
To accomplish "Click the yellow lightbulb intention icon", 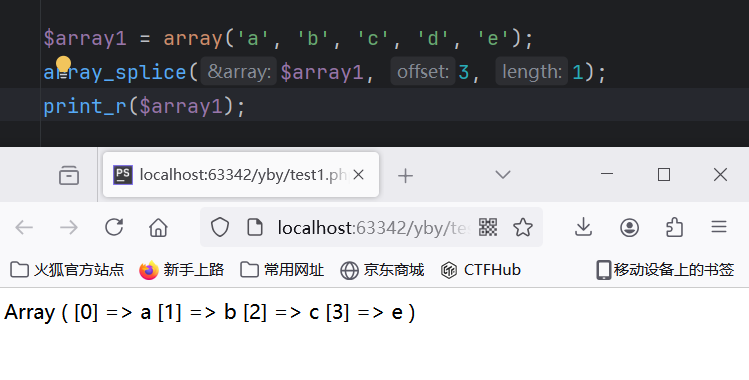I will [x=63, y=65].
